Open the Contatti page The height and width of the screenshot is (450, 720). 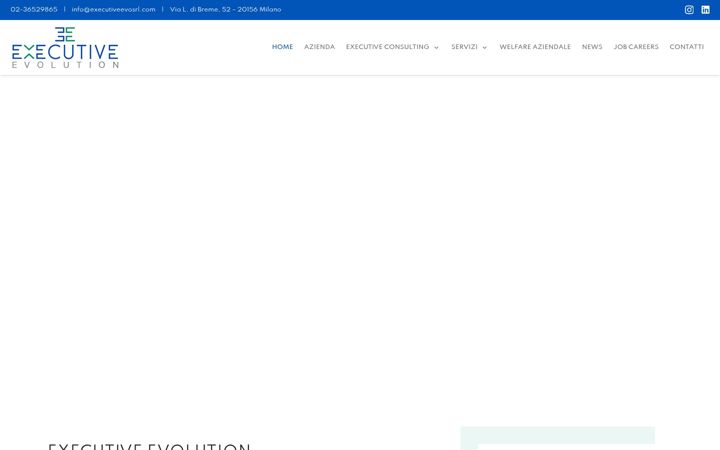(686, 47)
